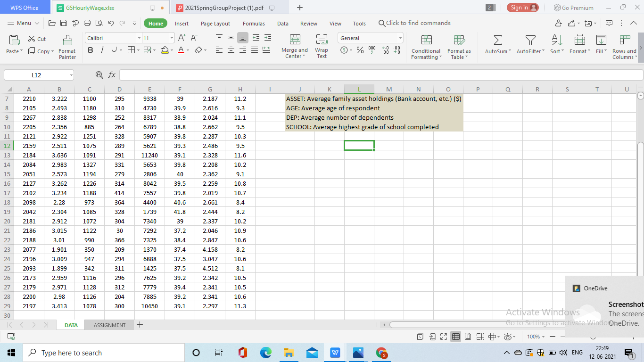
Task: Add a new sheet with the plus button
Action: click(x=140, y=325)
